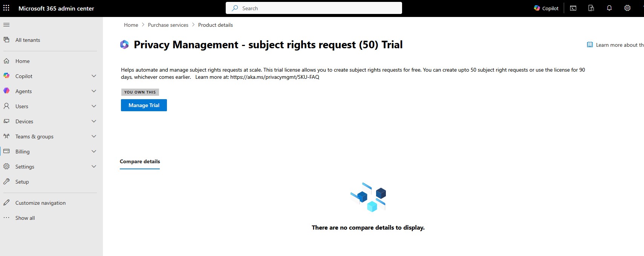Expand the Settings menu chevron
This screenshot has width=644, height=256.
(x=94, y=166)
